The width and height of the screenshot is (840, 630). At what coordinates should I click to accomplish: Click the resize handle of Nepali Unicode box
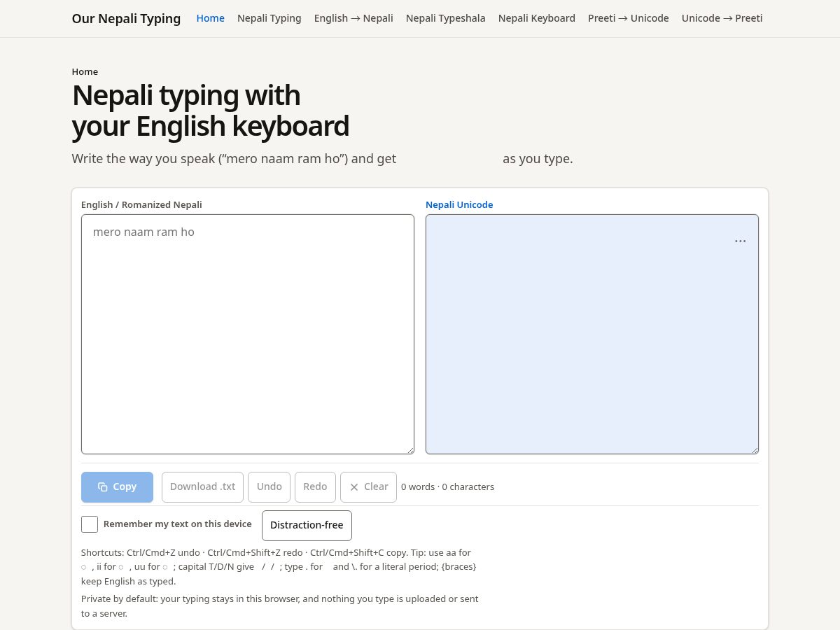755,450
